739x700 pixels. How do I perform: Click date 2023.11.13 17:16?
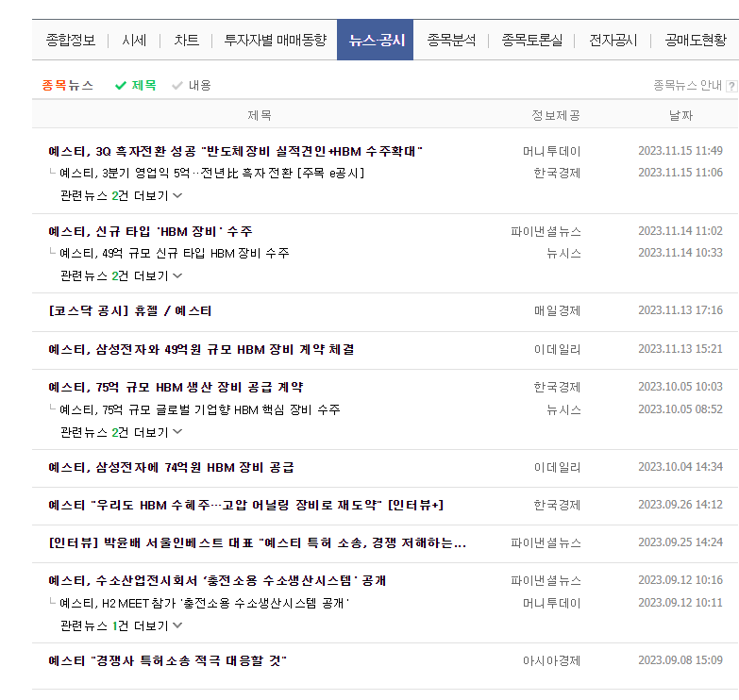[680, 310]
